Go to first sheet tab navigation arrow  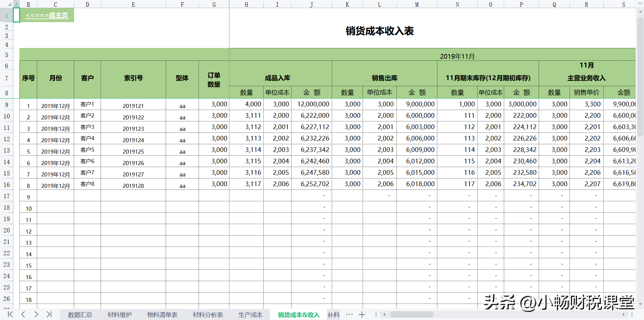point(10,314)
